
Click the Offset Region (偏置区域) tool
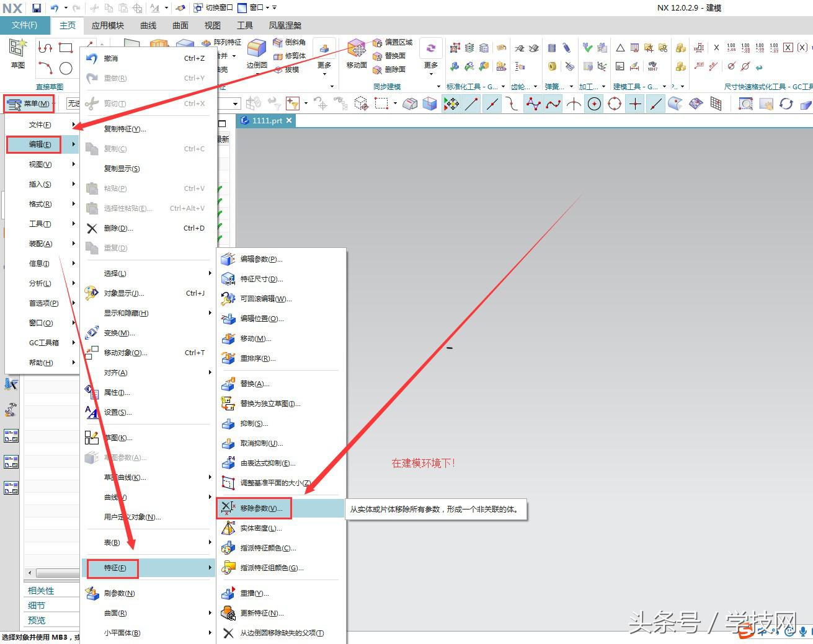point(393,42)
